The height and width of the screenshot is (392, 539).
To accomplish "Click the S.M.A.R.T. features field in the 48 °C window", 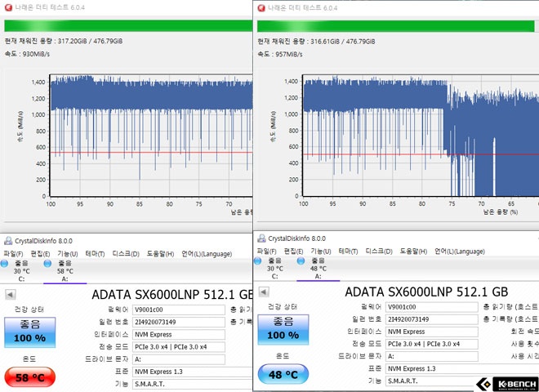I will coord(432,381).
